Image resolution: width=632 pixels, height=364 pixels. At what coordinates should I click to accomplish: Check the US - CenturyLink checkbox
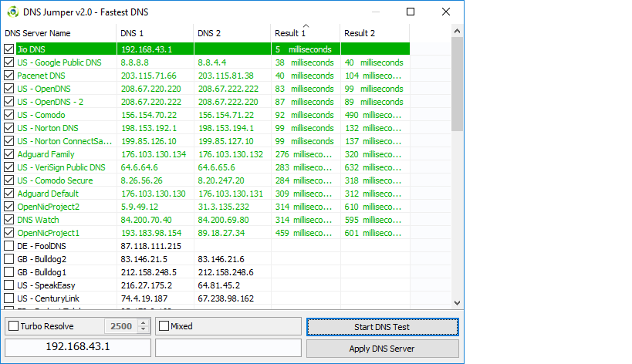click(8, 298)
